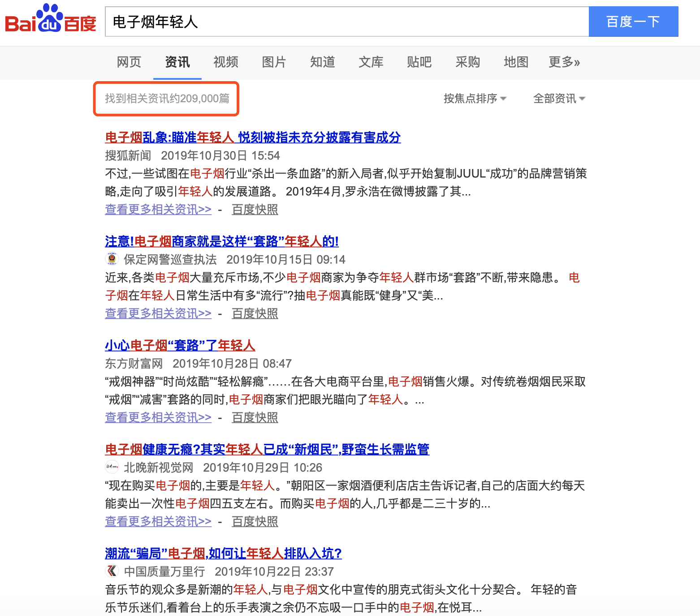Switch to the 网页 tab
This screenshot has height=616, width=700.
click(129, 62)
